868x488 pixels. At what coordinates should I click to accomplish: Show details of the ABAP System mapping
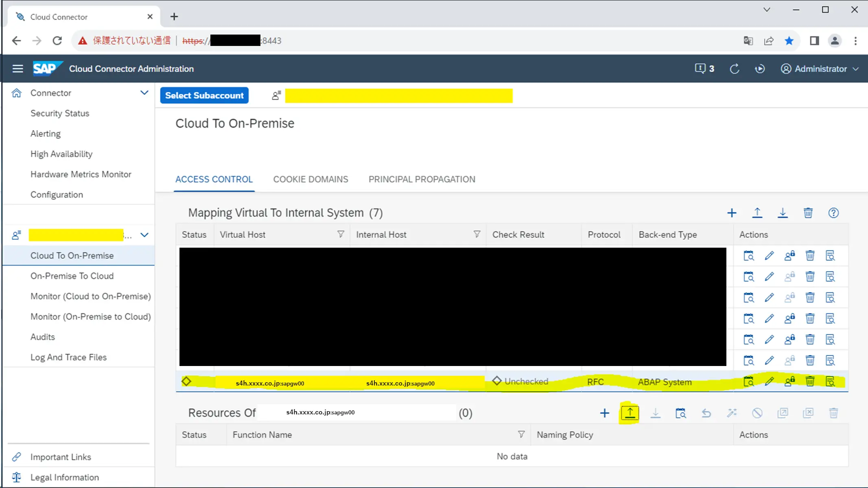point(830,382)
